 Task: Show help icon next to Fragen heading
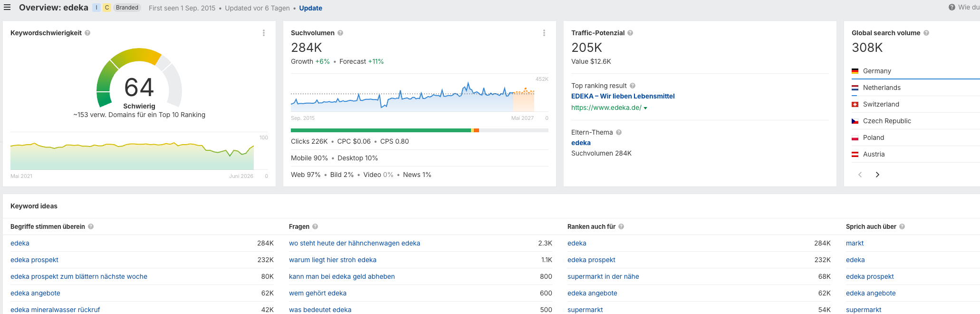click(x=315, y=226)
